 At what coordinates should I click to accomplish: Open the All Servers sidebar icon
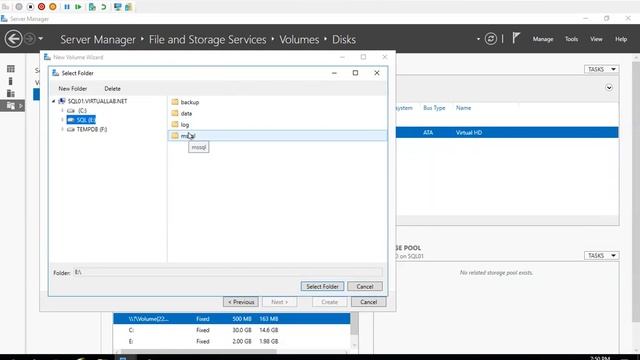coord(11,93)
